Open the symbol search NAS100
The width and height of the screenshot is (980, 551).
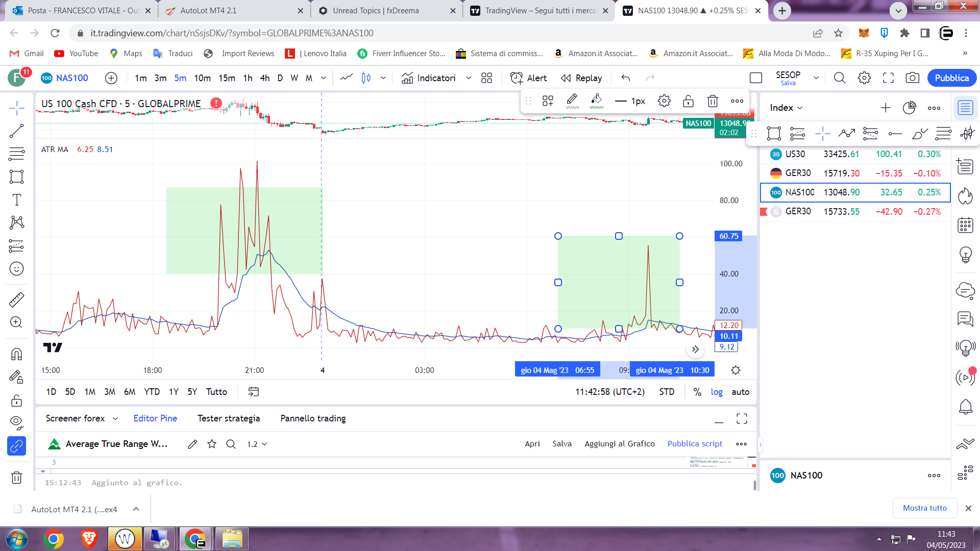[65, 78]
